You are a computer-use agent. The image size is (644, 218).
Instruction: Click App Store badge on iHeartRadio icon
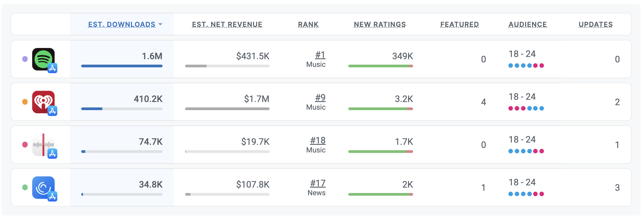coord(52,111)
